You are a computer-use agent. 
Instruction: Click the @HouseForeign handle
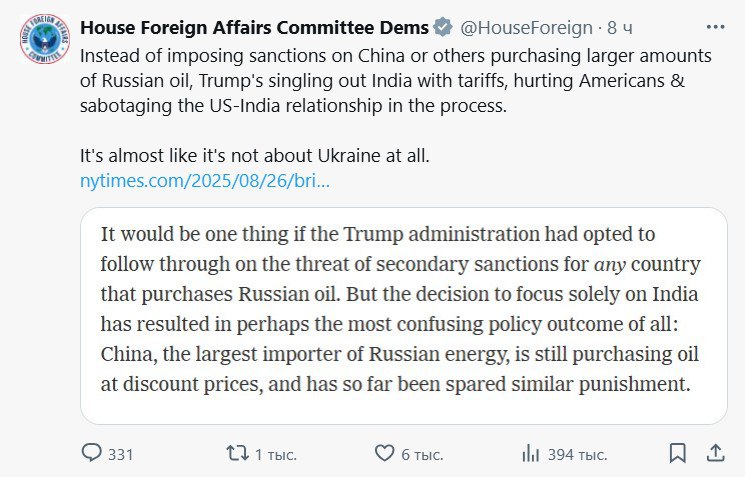526,28
